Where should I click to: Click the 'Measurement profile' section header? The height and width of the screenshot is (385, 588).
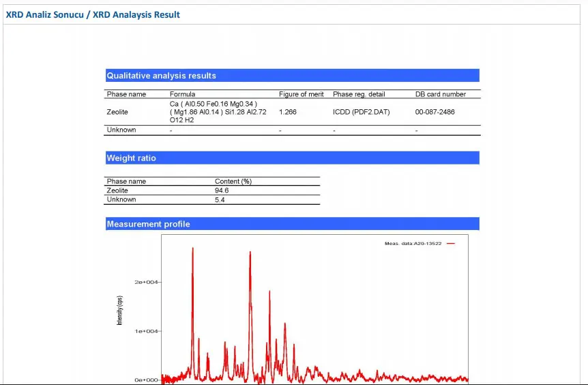coord(292,224)
